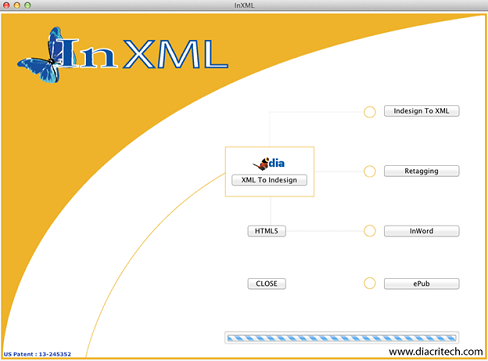This screenshot has width=488, height=361.
Task: Open the Indesign To XML module
Action: (421, 111)
